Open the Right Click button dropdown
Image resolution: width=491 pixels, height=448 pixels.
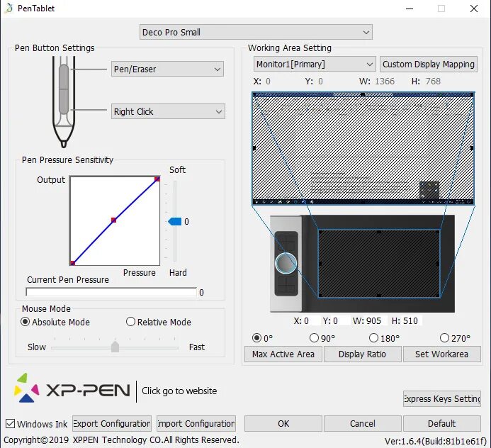[x=168, y=111]
